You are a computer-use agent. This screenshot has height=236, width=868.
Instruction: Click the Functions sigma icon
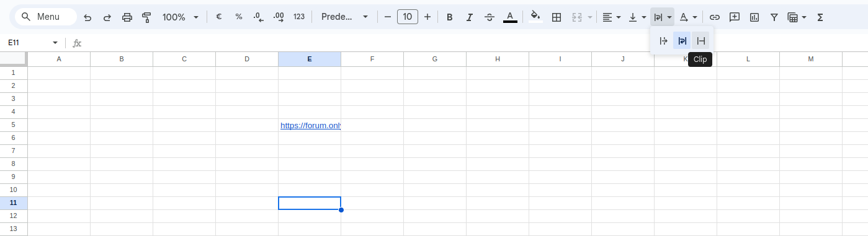[820, 17]
